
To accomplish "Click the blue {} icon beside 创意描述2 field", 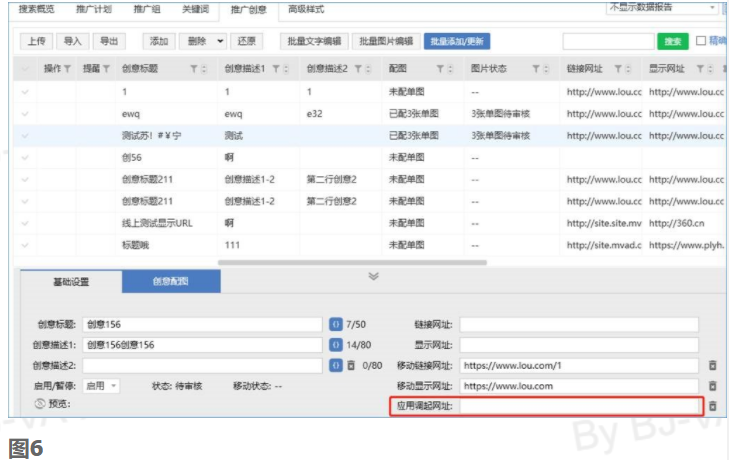I will click(336, 365).
